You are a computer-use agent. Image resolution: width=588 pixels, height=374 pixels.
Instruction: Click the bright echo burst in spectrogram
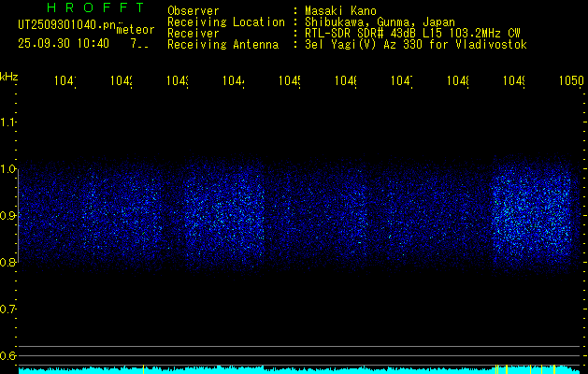point(530,215)
